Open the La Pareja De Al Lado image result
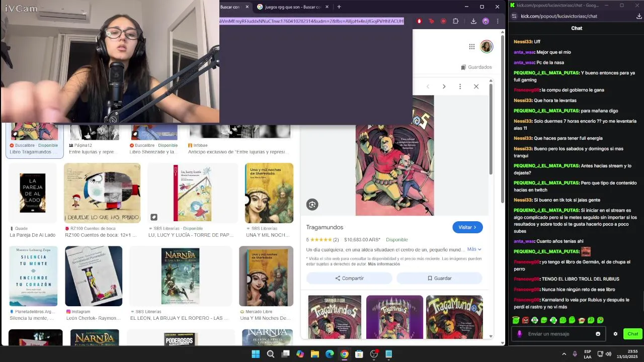Image resolution: width=644 pixels, height=362 pixels. tap(33, 193)
